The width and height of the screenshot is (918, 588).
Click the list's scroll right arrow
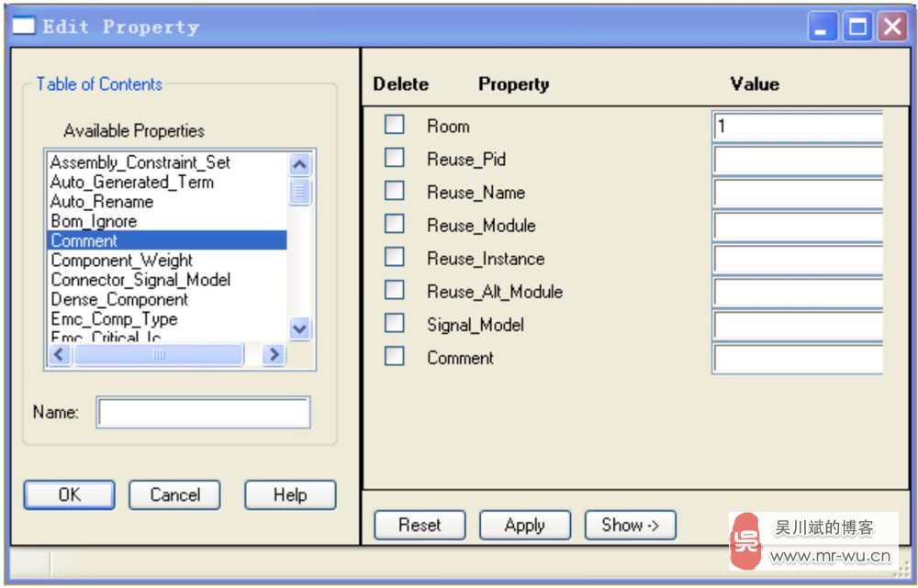pos(274,354)
